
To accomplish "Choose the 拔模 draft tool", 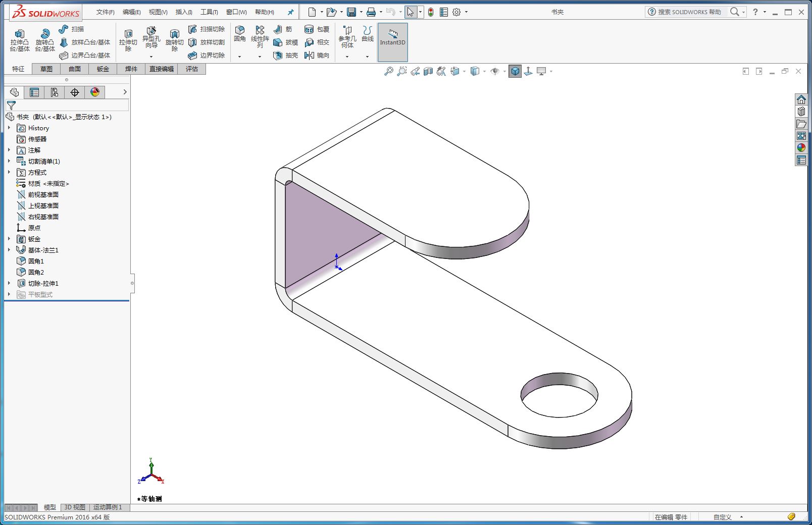I will pyautogui.click(x=286, y=42).
